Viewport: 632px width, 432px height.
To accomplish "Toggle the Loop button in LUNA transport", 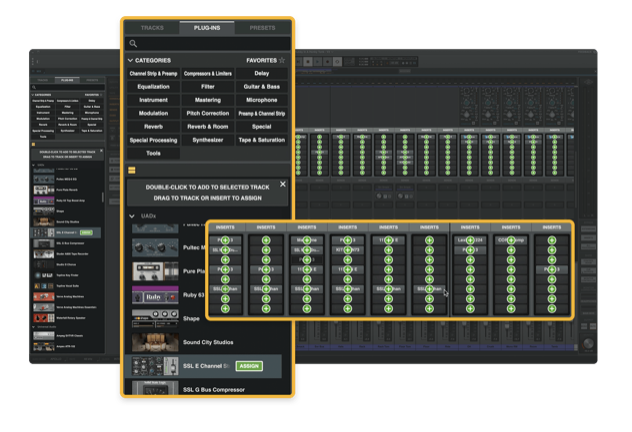I will pos(338,62).
